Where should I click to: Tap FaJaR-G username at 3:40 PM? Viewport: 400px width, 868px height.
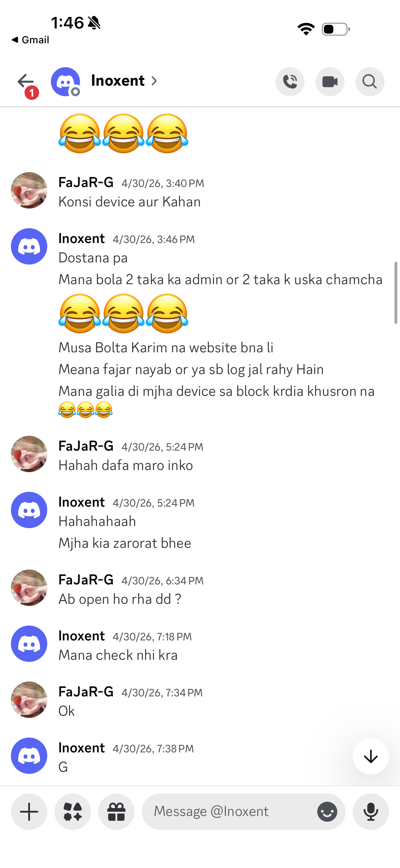[86, 182]
